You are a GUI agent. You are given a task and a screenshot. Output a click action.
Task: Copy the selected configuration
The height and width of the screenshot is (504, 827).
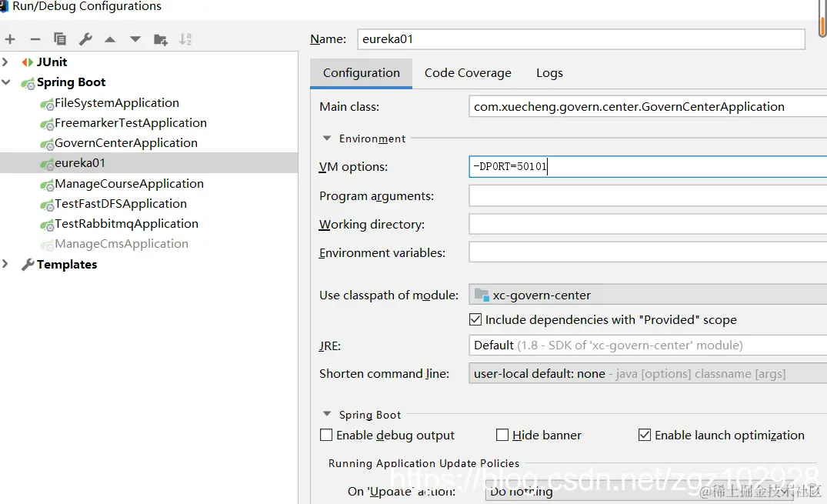point(60,39)
